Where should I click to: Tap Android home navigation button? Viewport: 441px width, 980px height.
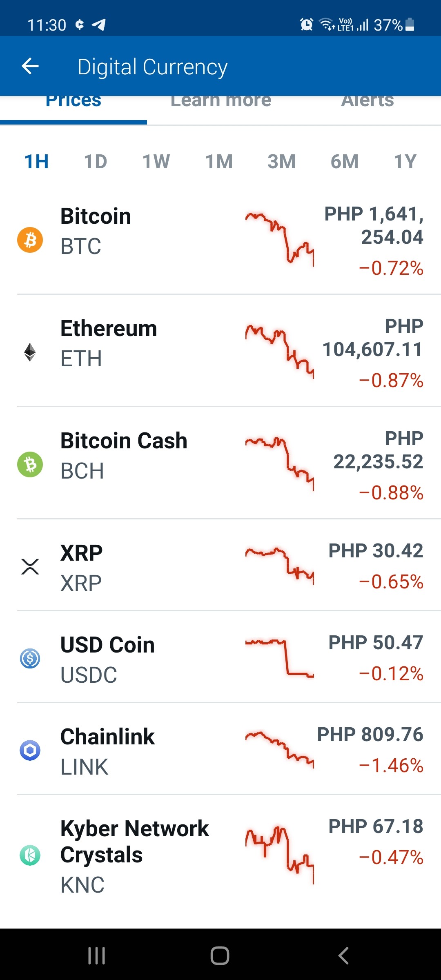click(220, 955)
